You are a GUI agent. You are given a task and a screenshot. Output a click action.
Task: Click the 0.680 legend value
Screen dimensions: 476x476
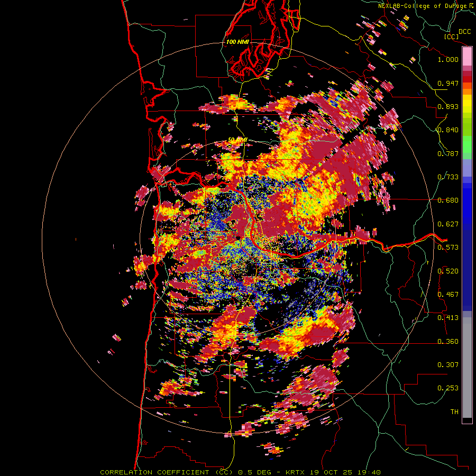click(448, 200)
